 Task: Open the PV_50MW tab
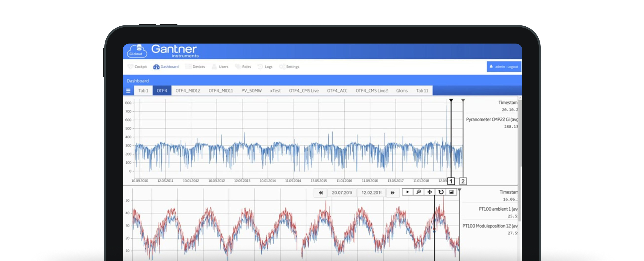(251, 91)
